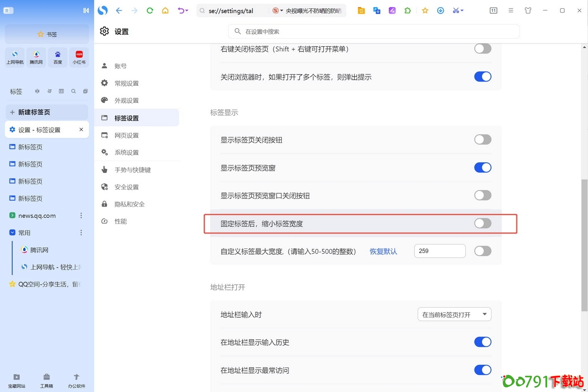Enable 固定标签后缩小标签宽度 option
Screen dimensions: 588x392
tap(482, 223)
